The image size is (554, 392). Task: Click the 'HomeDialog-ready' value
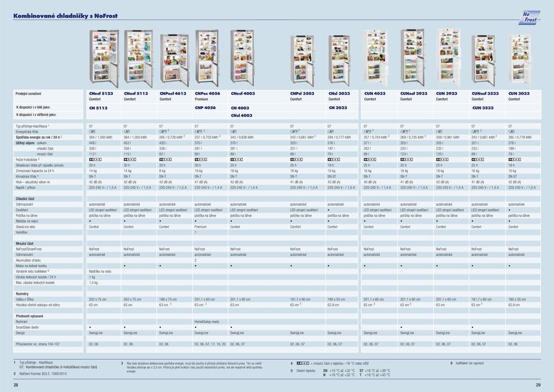click(x=207, y=322)
